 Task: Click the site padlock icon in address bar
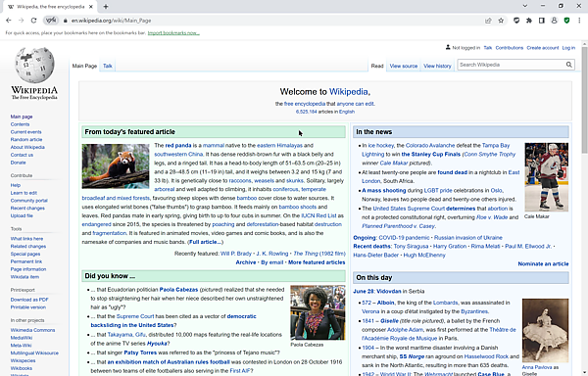coord(66,21)
